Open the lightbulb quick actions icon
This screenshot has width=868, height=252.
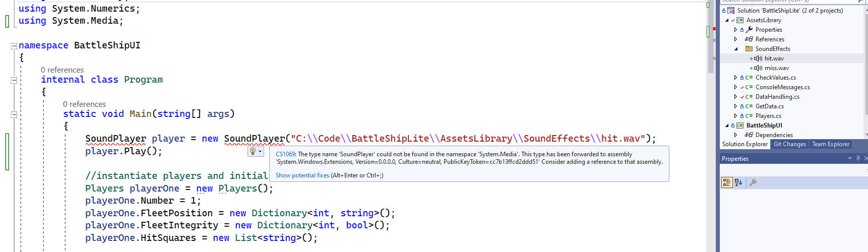pos(253,151)
